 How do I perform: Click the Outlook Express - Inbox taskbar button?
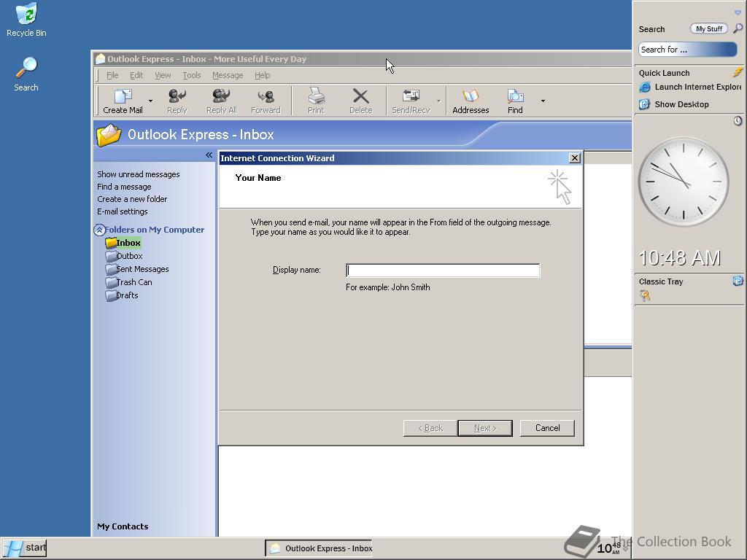click(319, 548)
